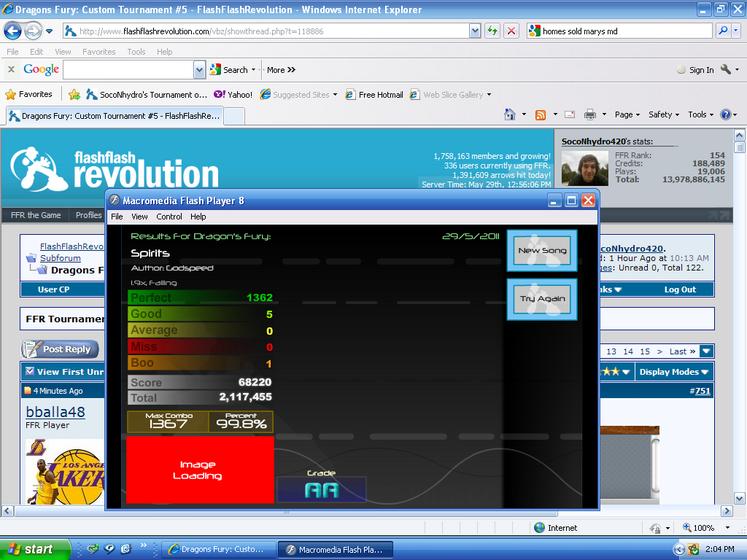Click the search magnifier icon
The height and width of the screenshot is (560, 747).
(723, 31)
